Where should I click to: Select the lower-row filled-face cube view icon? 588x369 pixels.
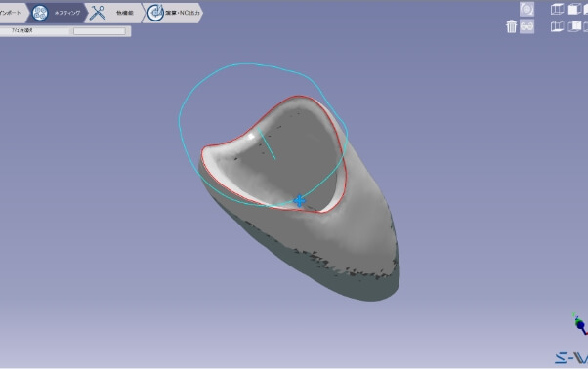[x=574, y=26]
